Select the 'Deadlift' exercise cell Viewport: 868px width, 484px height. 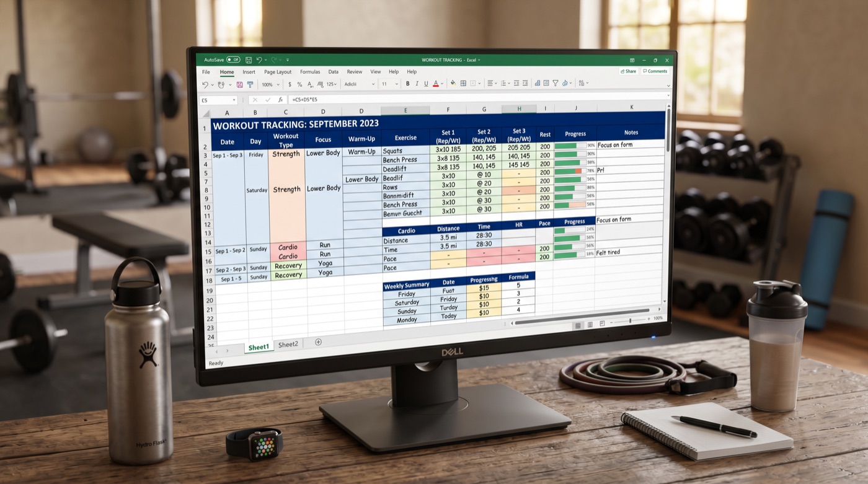405,169
